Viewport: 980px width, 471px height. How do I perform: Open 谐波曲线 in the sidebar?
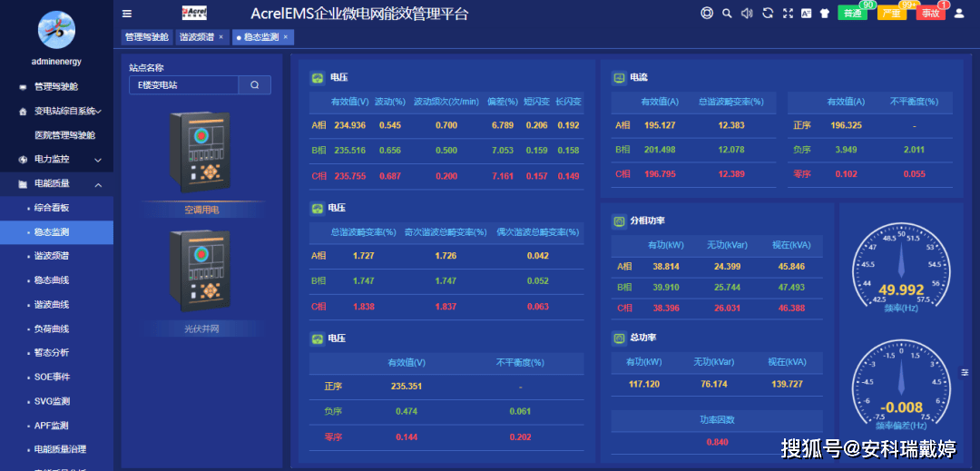coord(51,305)
